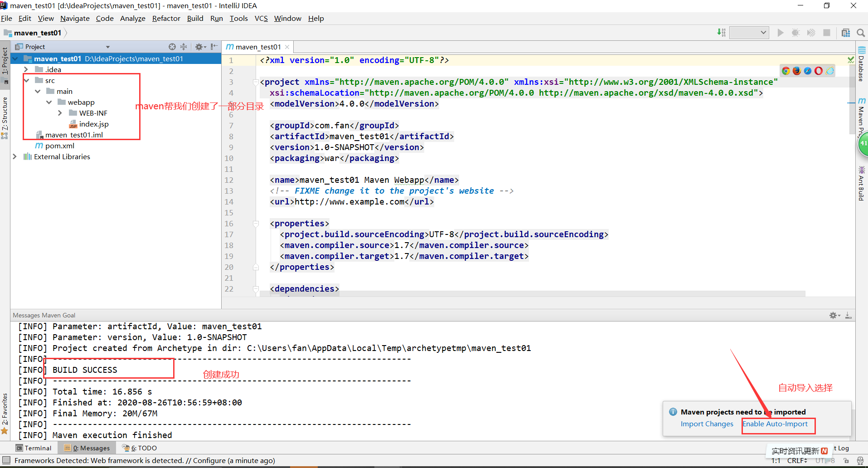
Task: Open the Project panel gear settings
Action: (x=200, y=47)
